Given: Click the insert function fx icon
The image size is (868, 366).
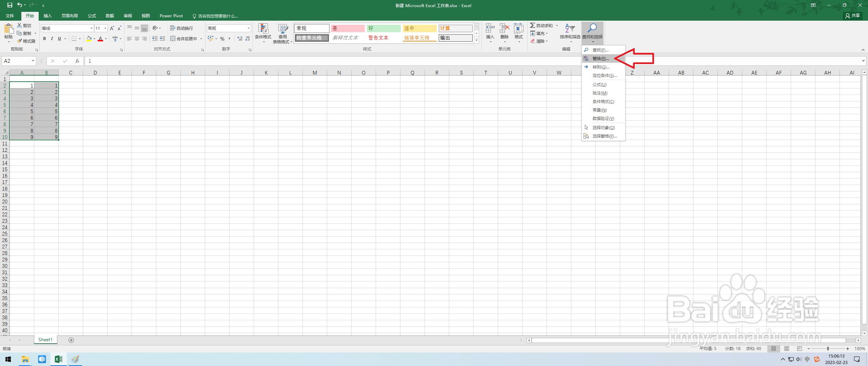Looking at the screenshot, I should click(x=77, y=61).
